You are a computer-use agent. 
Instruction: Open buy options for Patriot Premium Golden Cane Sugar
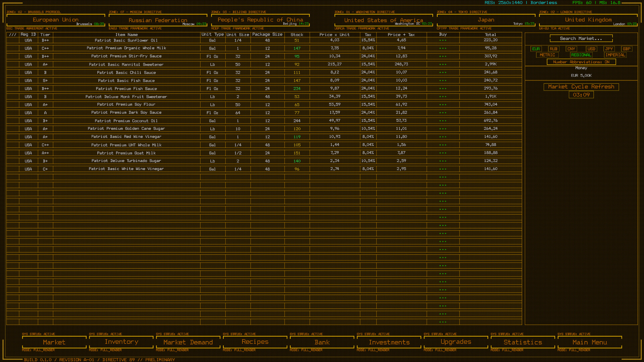(443, 129)
